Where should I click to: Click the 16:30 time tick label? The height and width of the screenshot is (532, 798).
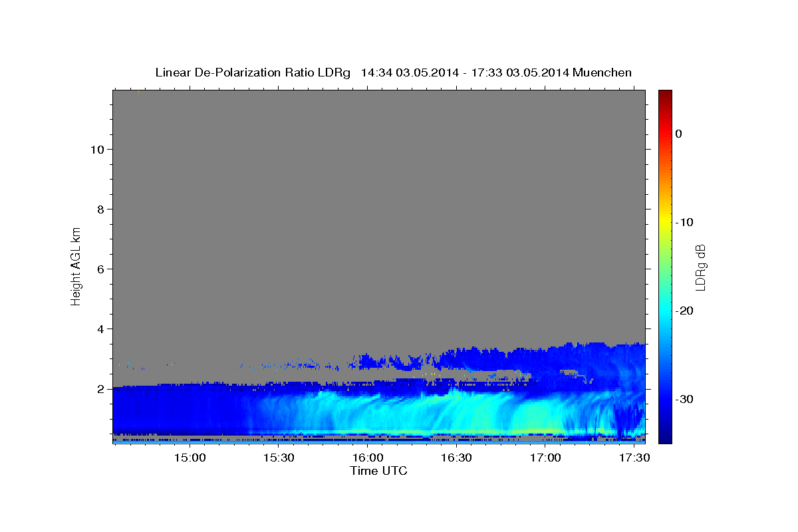(x=456, y=459)
